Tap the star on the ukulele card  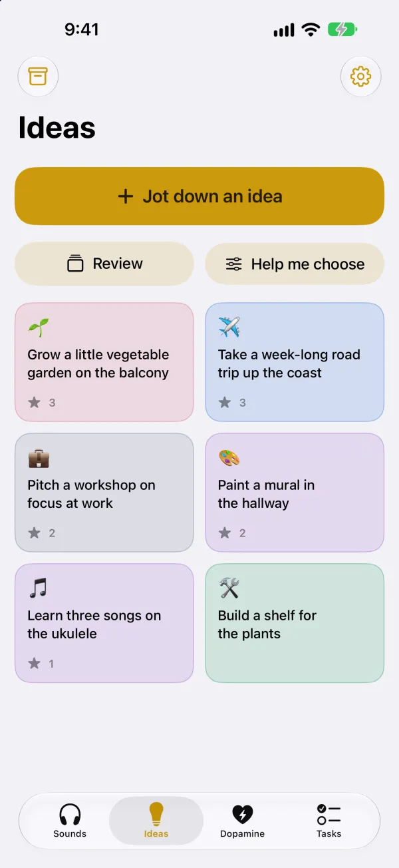coord(35,663)
